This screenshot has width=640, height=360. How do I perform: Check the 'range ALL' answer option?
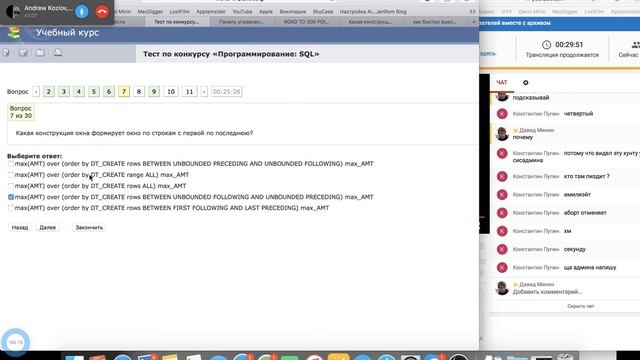(x=11, y=175)
